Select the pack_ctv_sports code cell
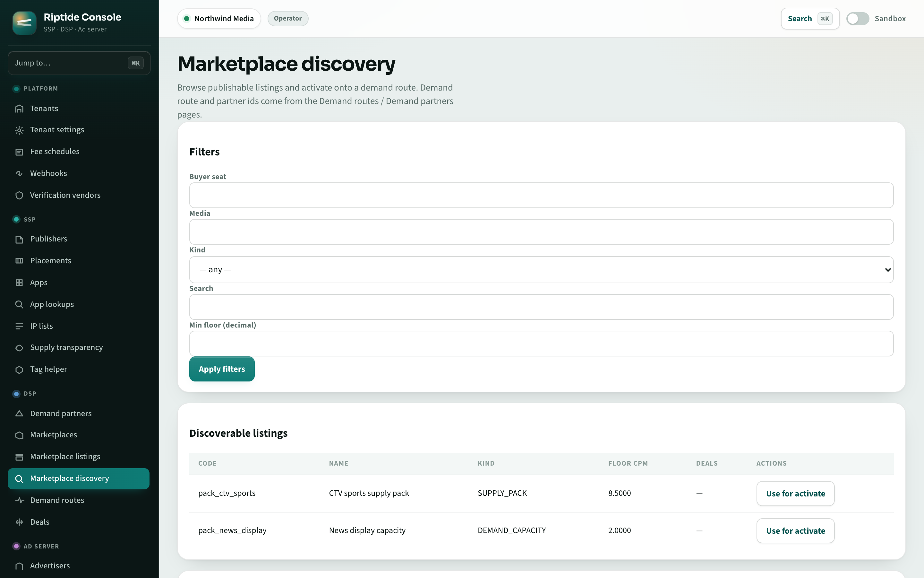 pos(227,493)
